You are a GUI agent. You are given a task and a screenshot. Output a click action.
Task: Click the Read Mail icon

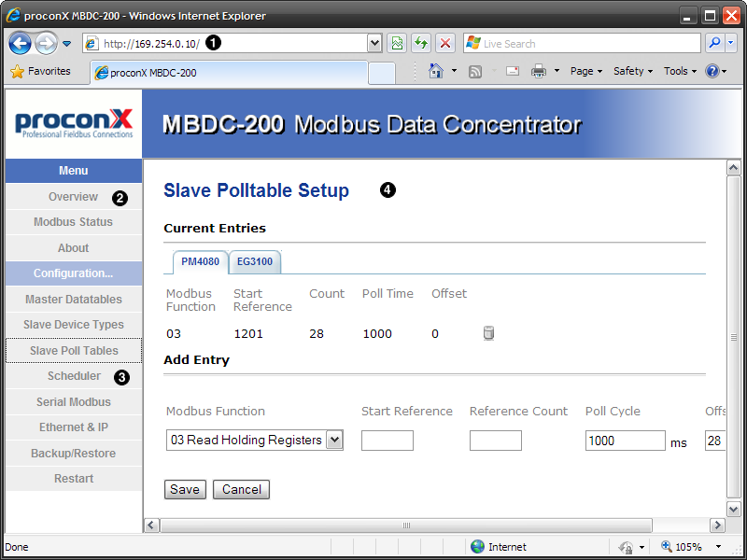point(513,71)
